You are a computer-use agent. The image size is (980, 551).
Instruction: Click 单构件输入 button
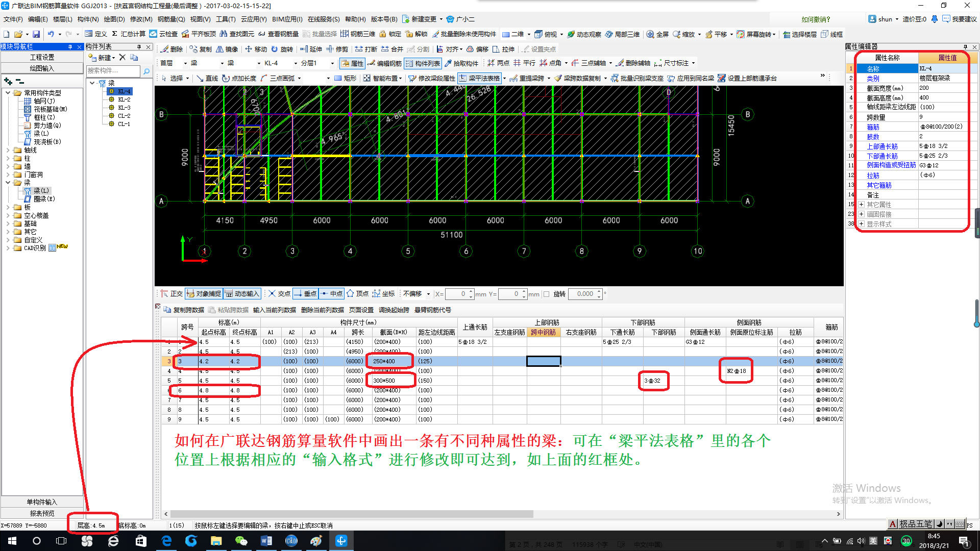pos(42,502)
